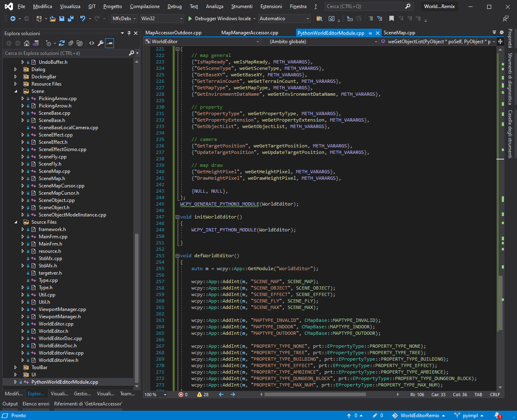Image resolution: width=517 pixels, height=420 pixels.
Task: Save the current file
Action: click(x=61, y=18)
